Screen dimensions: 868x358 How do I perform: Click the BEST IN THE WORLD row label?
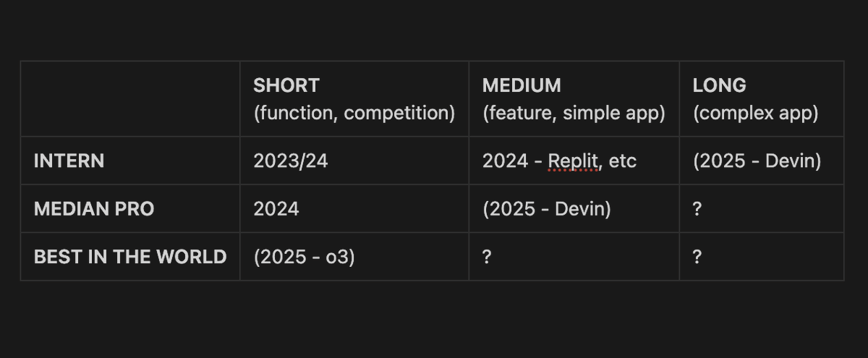pyautogui.click(x=130, y=257)
